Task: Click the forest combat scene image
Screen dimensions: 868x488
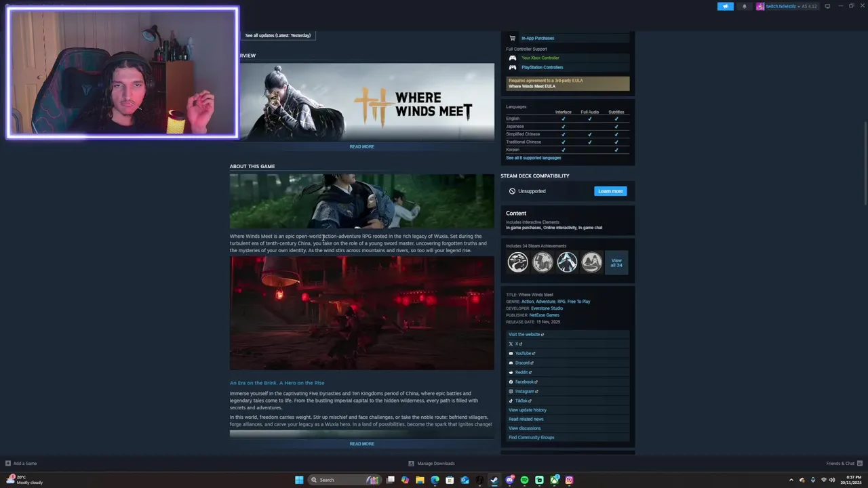Action: pos(362,201)
